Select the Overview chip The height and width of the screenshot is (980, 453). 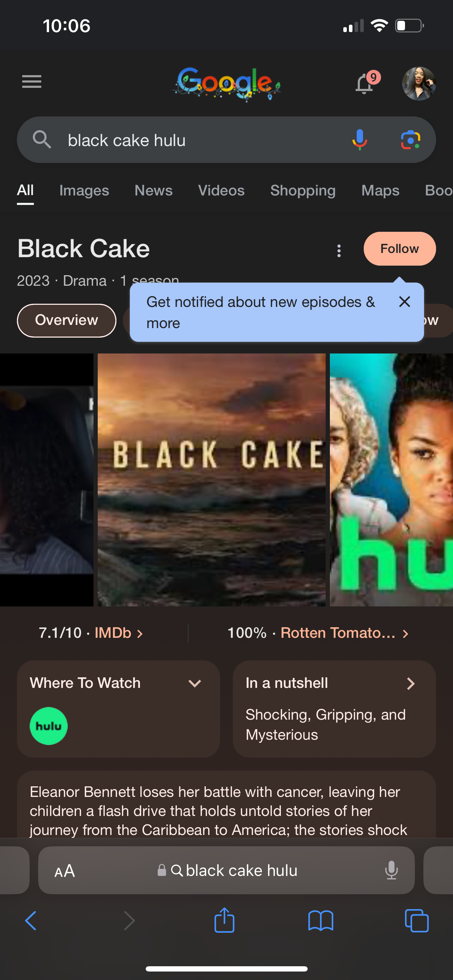(x=67, y=320)
